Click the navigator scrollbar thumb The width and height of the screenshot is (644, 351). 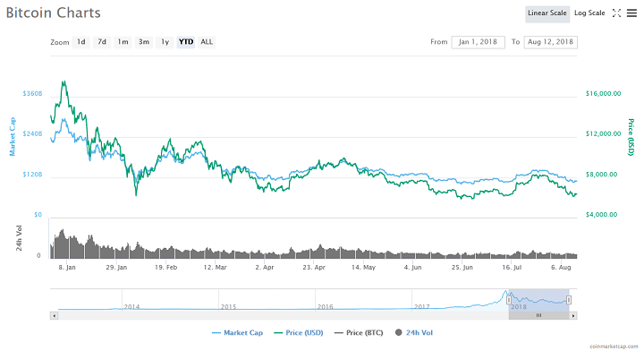[538, 316]
